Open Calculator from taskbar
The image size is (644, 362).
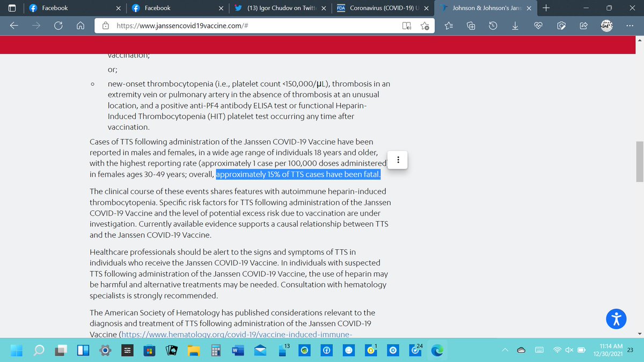click(x=215, y=350)
